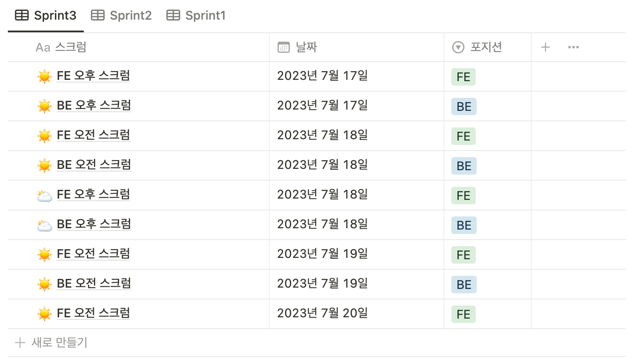639x364 pixels.
Task: Open BE 오전 스크럼 page from July 19
Action: 94,283
